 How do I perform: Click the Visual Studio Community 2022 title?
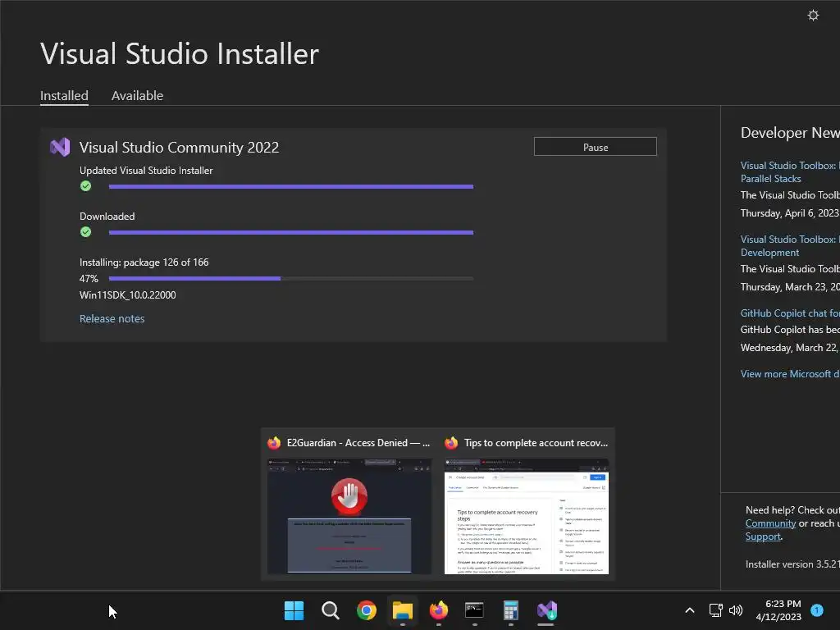[179, 148]
